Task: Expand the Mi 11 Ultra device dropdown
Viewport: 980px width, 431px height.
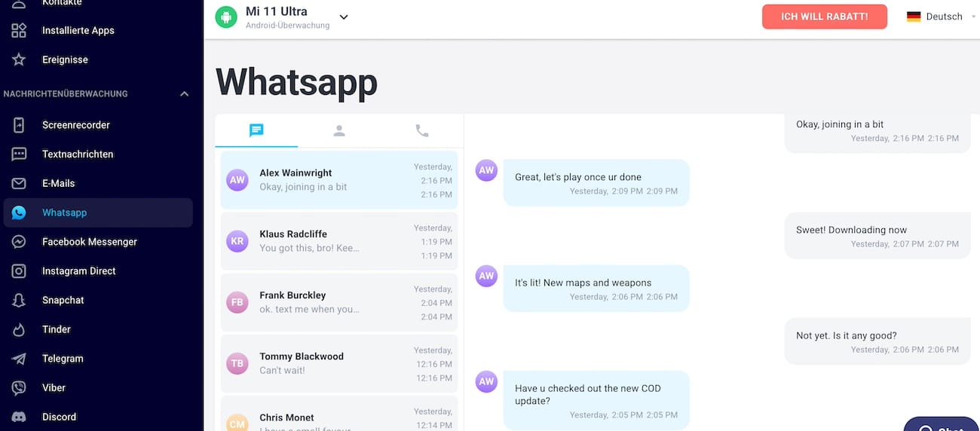Action: (344, 17)
